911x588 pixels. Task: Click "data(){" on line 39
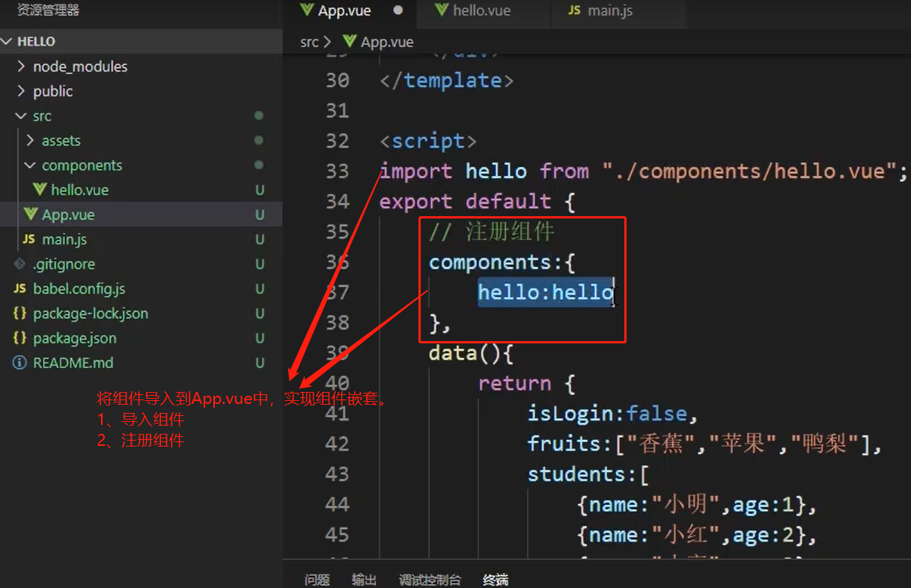(x=471, y=352)
